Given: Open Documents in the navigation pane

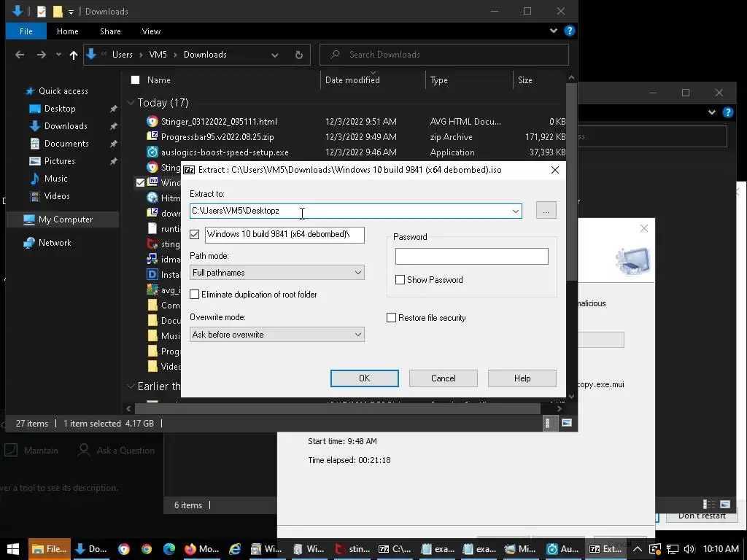Looking at the screenshot, I should pyautogui.click(x=66, y=144).
